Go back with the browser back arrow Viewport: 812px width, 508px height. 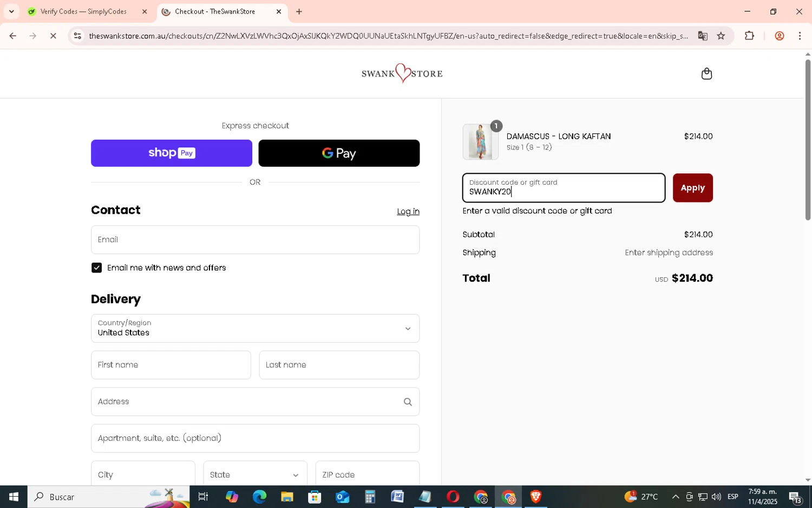coord(12,36)
